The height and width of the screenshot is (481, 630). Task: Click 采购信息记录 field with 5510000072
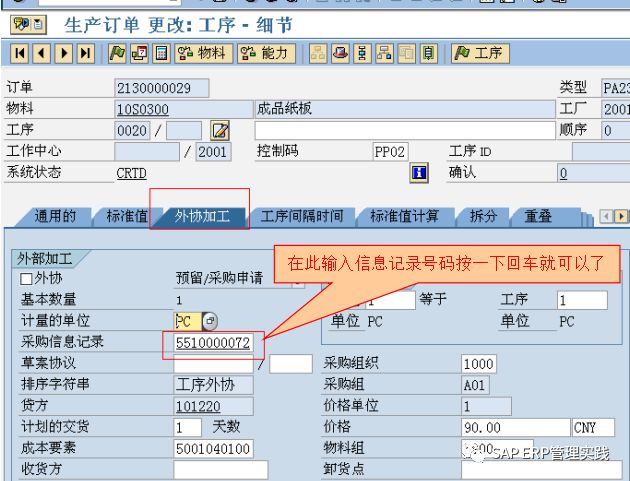(215, 343)
